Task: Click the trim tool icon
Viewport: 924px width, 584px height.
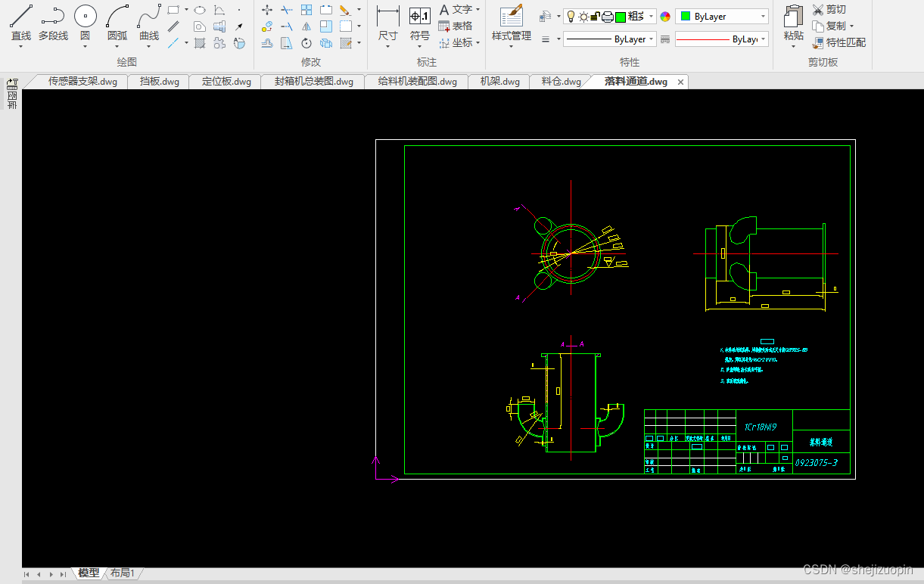Action: 287,10
